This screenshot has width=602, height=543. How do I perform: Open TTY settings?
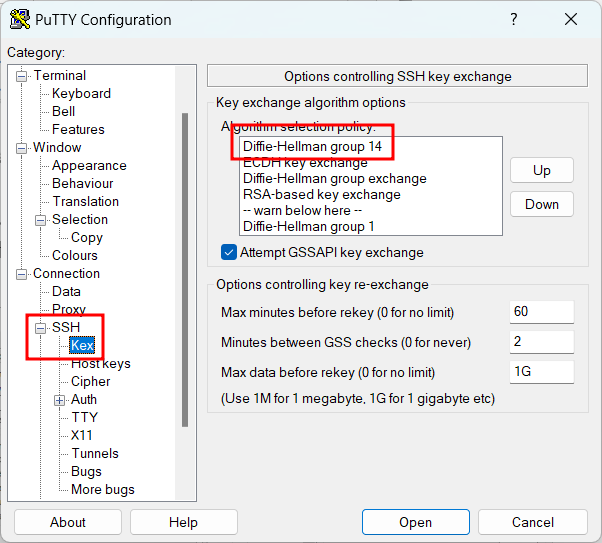click(x=84, y=417)
